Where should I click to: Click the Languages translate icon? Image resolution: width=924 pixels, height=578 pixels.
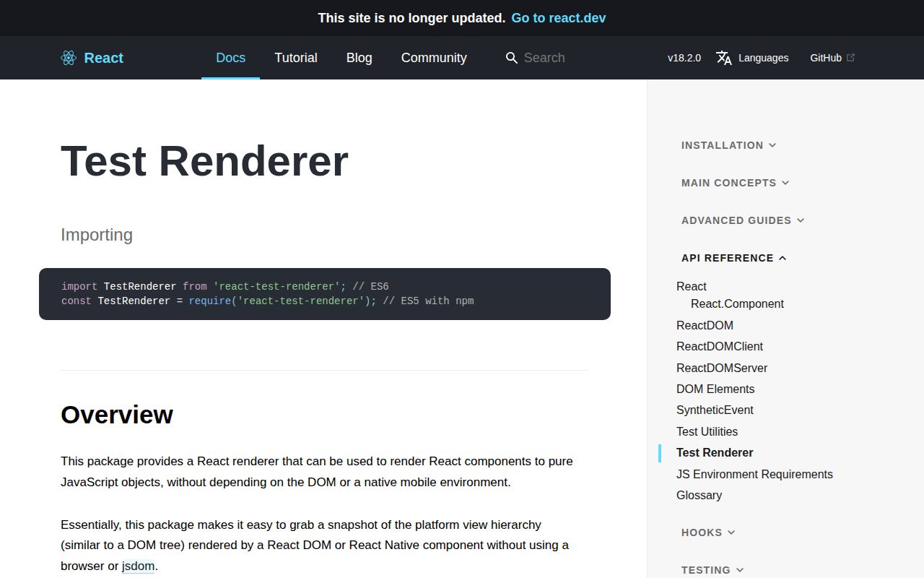pos(724,58)
